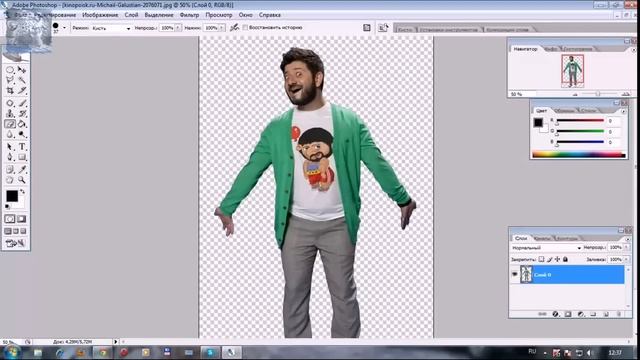This screenshot has width=640, height=360.
Task: Open the Фильтр menu
Action: coord(189,15)
